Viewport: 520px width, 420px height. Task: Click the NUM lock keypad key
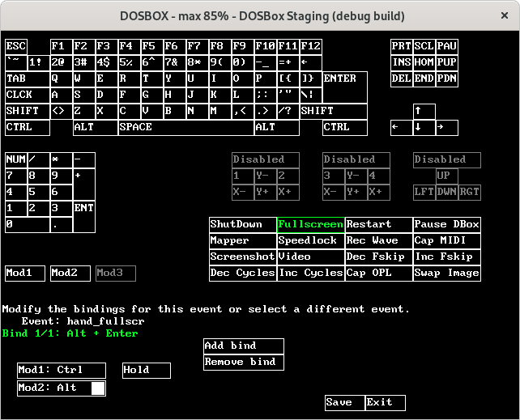[x=16, y=160]
